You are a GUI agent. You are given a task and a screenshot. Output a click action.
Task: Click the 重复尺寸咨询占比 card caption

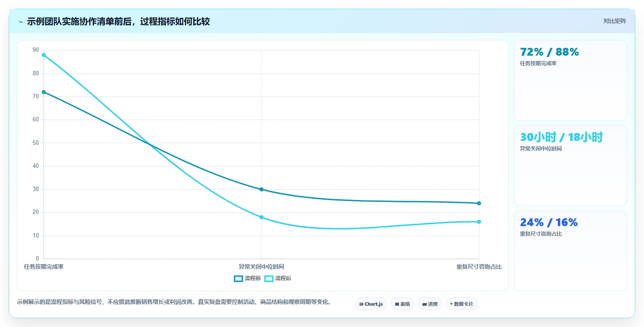(x=541, y=234)
